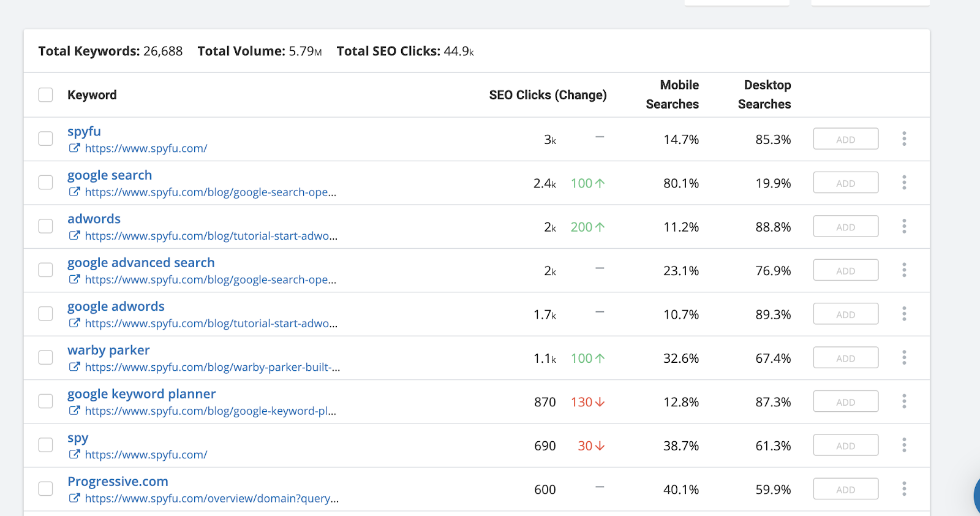Open three-dot menu for adwords row
Viewport: 980px width, 516px height.
click(x=904, y=226)
